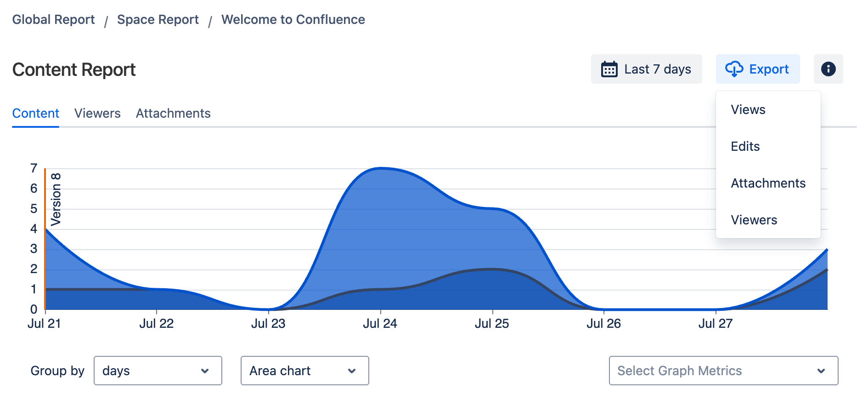This screenshot has height=400, width=868.
Task: Choose Views from the Export menu
Action: [748, 110]
